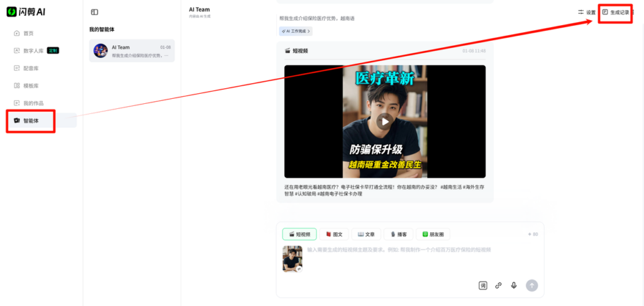Expand the AI 工作完成 chip
Image resolution: width=644 pixels, height=306 pixels.
296,31
